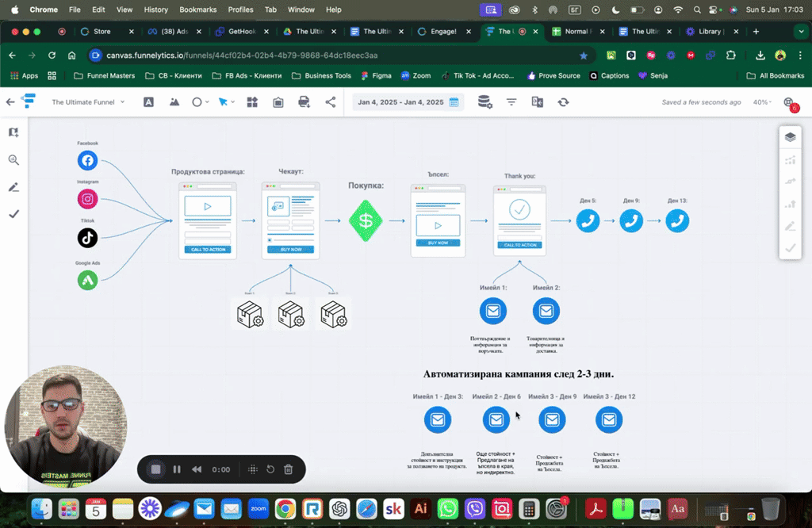Restart the recording
The height and width of the screenshot is (528, 812).
[x=270, y=469]
